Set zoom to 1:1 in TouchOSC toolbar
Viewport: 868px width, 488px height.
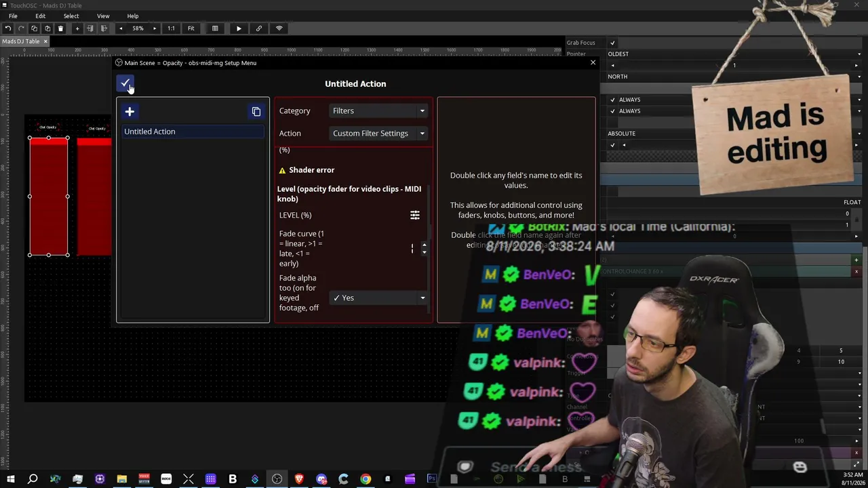[x=171, y=28]
